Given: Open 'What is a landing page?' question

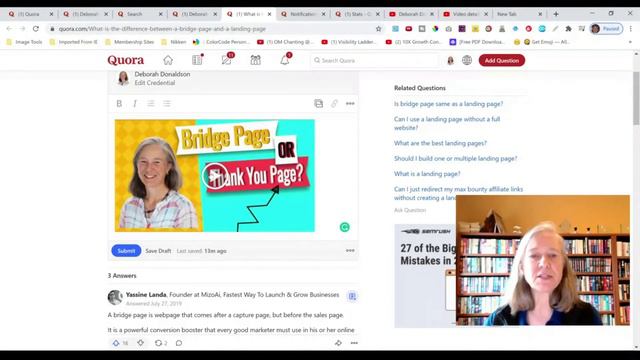Looking at the screenshot, I should 427,174.
